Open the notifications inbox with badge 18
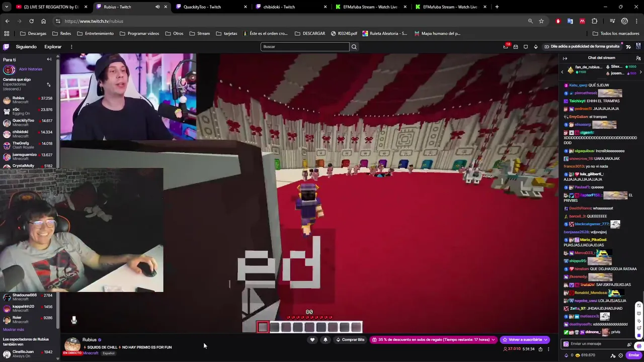 [x=506, y=46]
